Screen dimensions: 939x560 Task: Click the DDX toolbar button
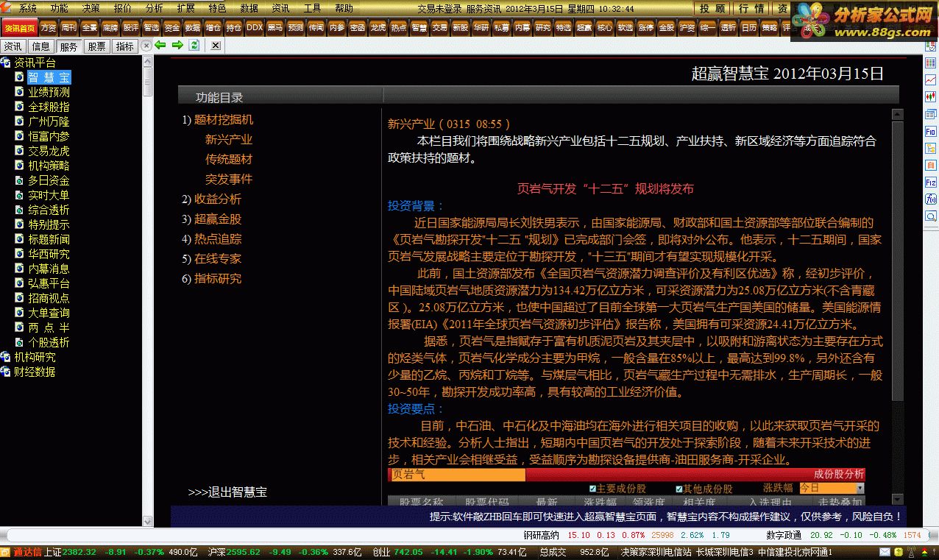254,27
